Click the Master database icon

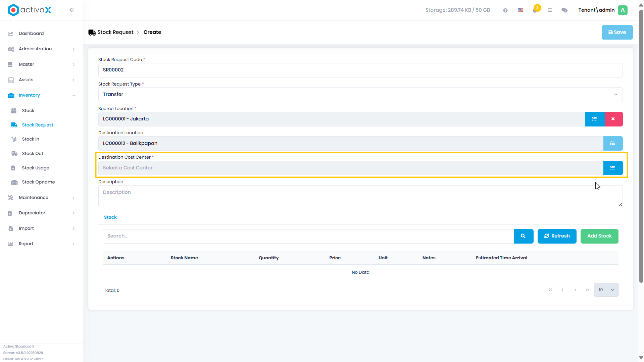pyautogui.click(x=10, y=64)
